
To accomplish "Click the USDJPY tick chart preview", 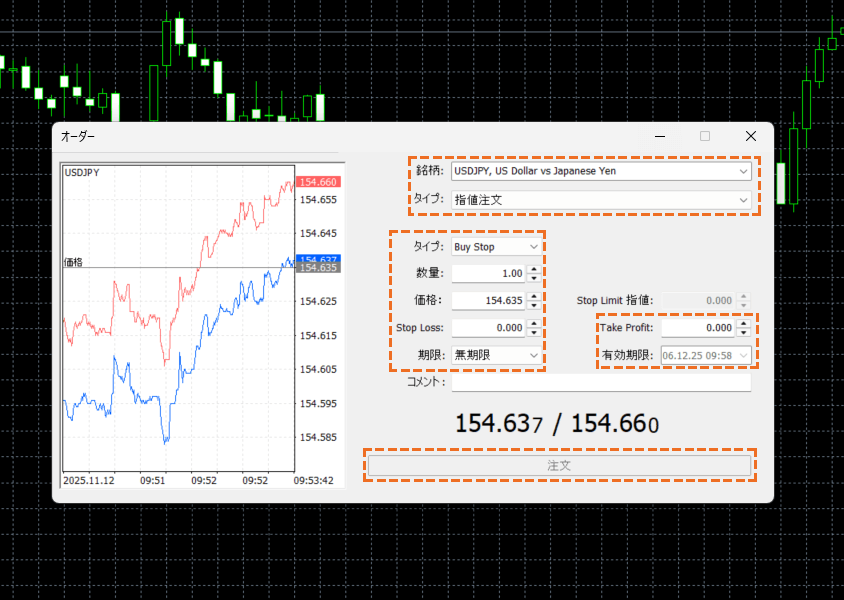I will [178, 320].
